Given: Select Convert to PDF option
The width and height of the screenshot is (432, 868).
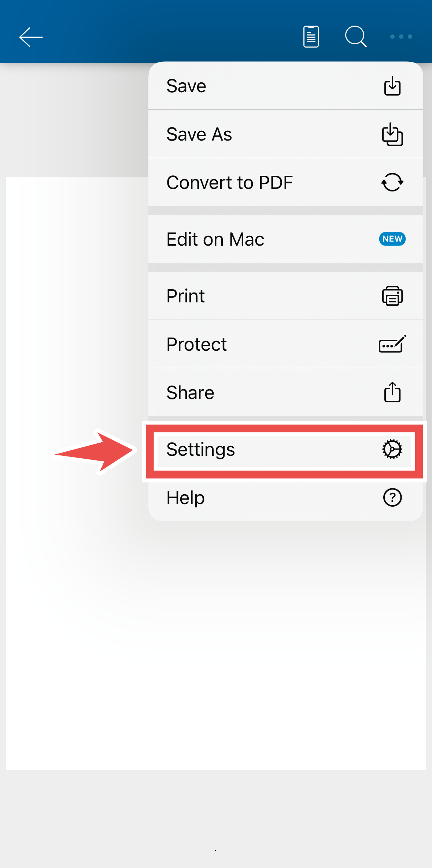Looking at the screenshot, I should [285, 182].
